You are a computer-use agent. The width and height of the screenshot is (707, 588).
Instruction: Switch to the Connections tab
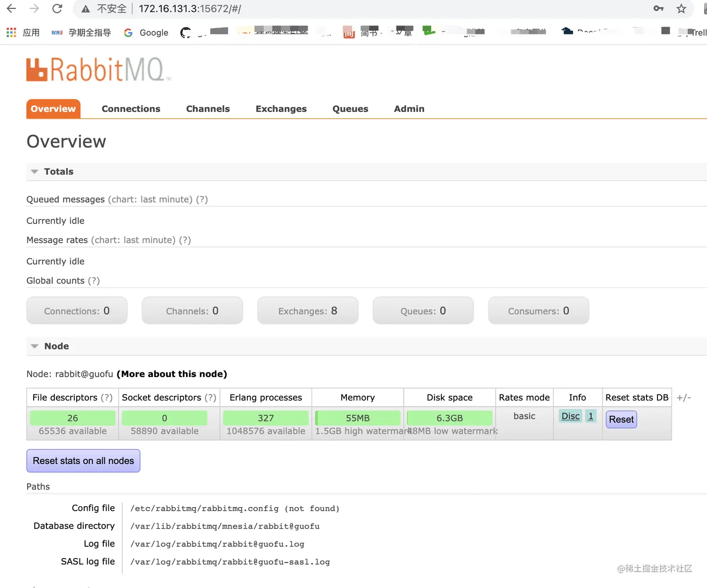tap(131, 109)
